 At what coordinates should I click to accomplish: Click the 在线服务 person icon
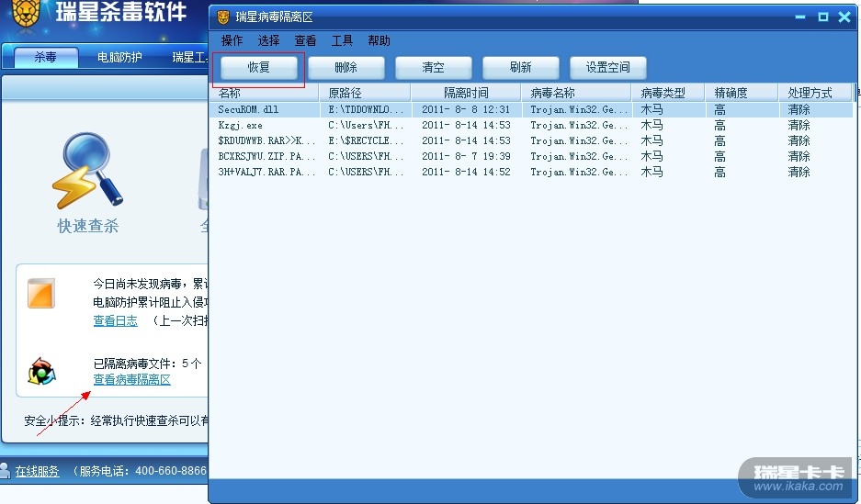tap(5, 471)
